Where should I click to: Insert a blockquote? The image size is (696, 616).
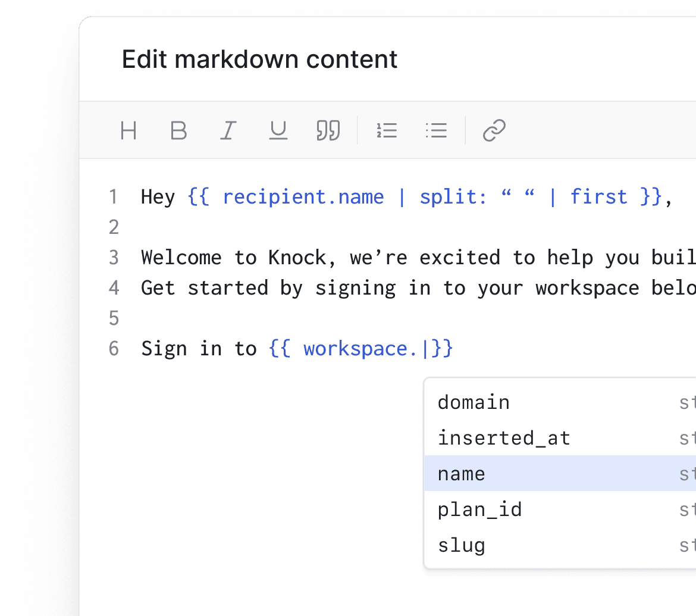tap(328, 130)
